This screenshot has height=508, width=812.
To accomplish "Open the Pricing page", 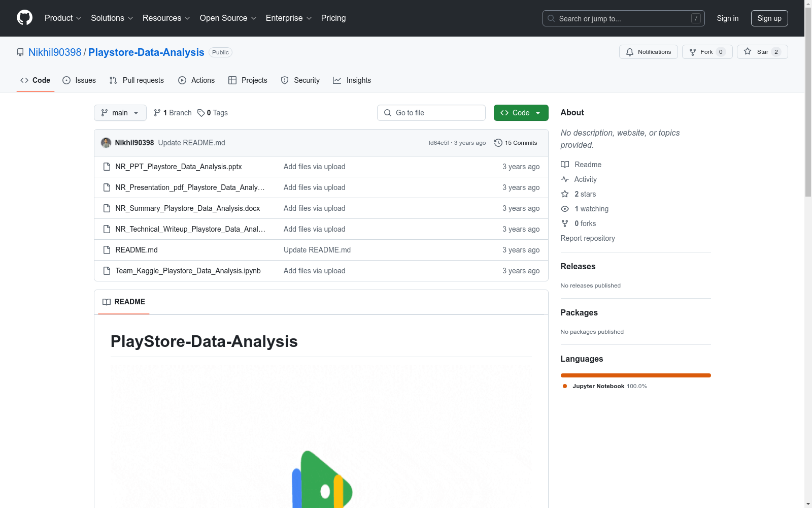I will 333,18.
